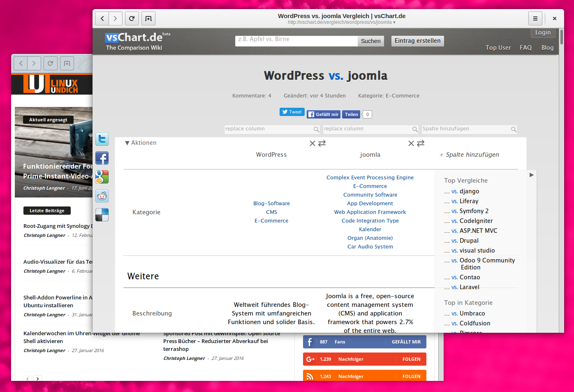Reload the vsChart comparison page
The width and height of the screenshot is (574, 392).
click(132, 19)
